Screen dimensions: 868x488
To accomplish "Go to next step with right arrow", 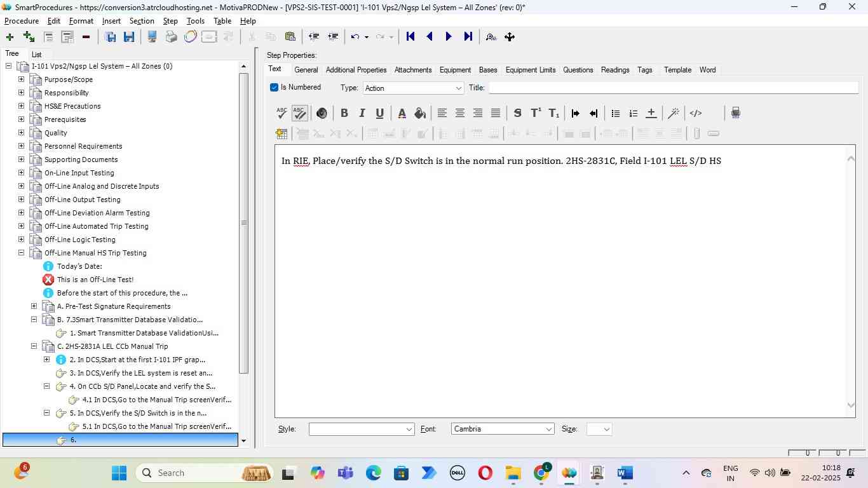I will click(449, 37).
